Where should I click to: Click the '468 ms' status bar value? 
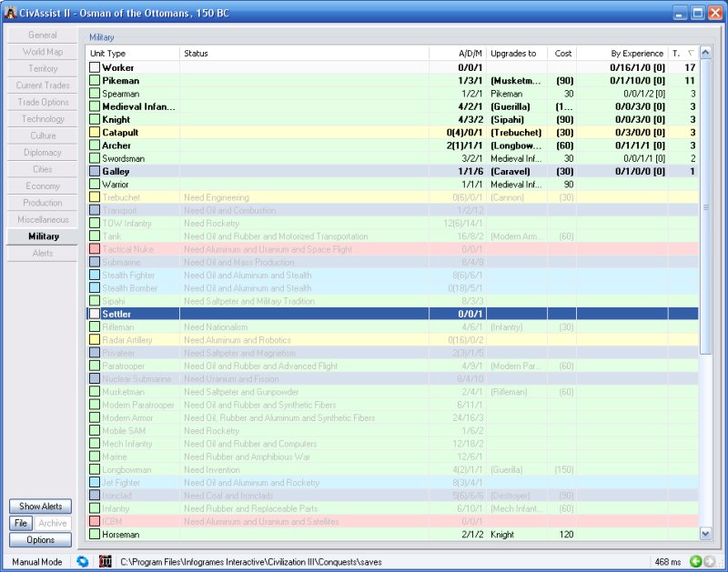(x=668, y=562)
